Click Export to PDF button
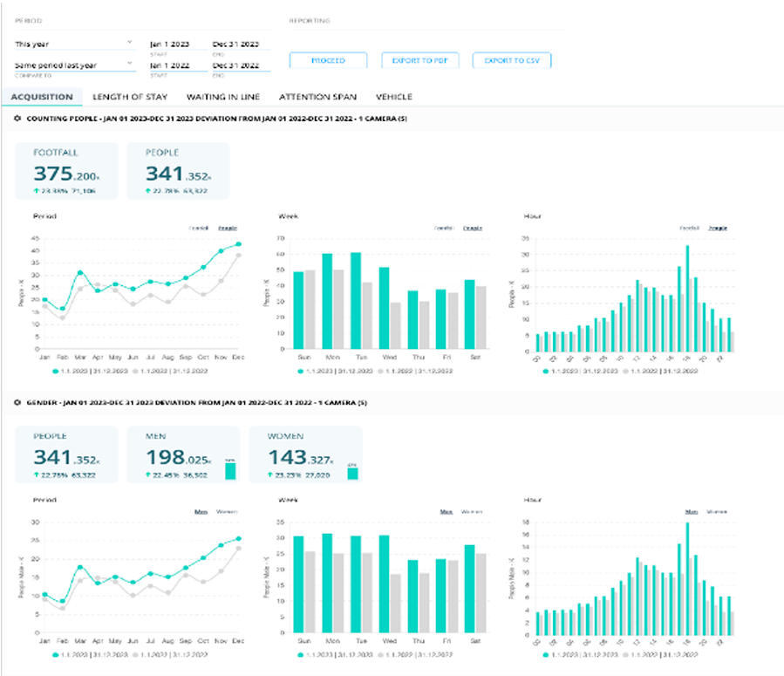 pos(420,60)
